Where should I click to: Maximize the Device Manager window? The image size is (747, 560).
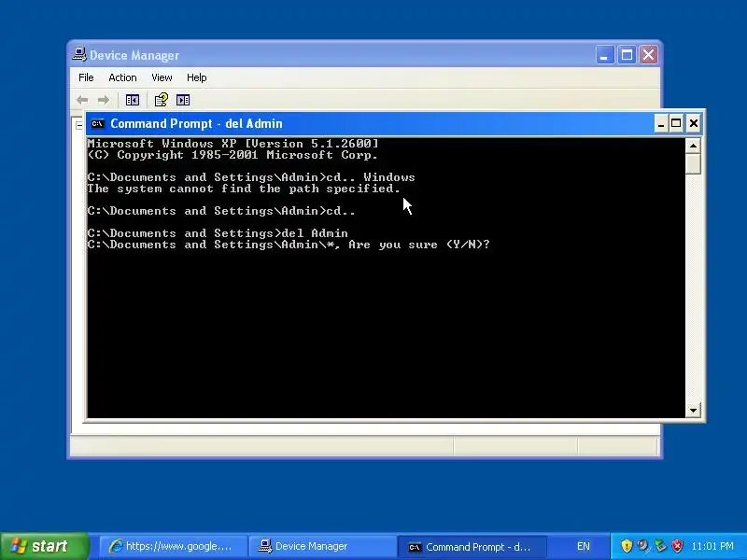tap(627, 55)
